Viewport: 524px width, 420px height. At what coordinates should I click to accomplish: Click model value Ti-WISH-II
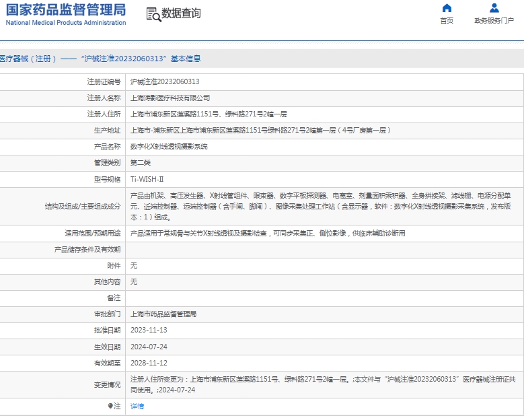click(147, 179)
